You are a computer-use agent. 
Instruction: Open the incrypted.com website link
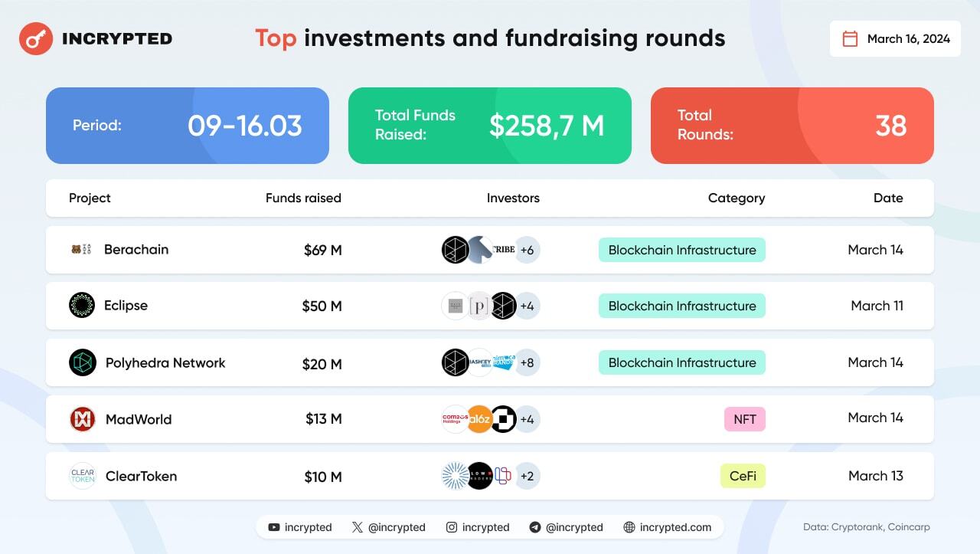[675, 527]
